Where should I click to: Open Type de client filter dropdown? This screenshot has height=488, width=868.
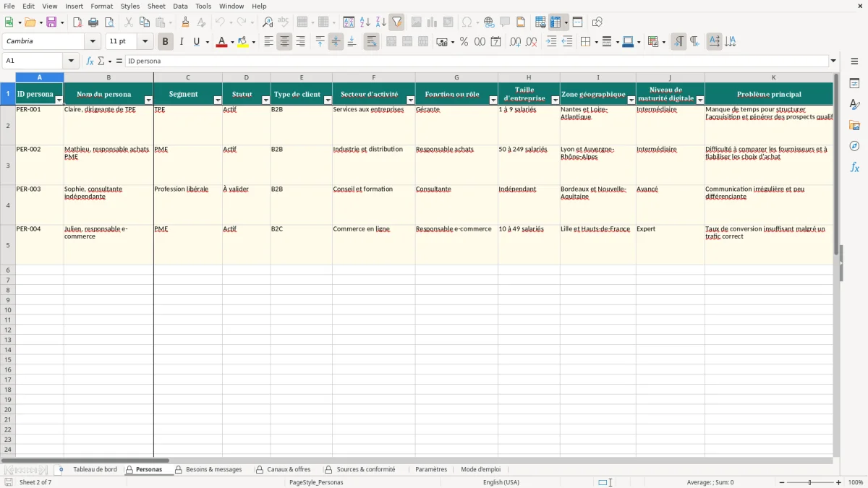tap(328, 100)
